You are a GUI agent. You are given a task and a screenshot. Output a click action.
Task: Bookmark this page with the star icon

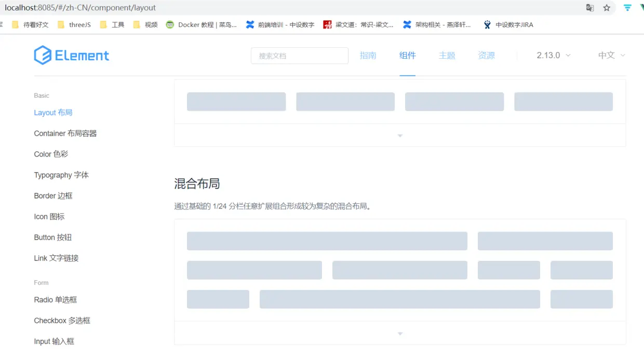607,8
